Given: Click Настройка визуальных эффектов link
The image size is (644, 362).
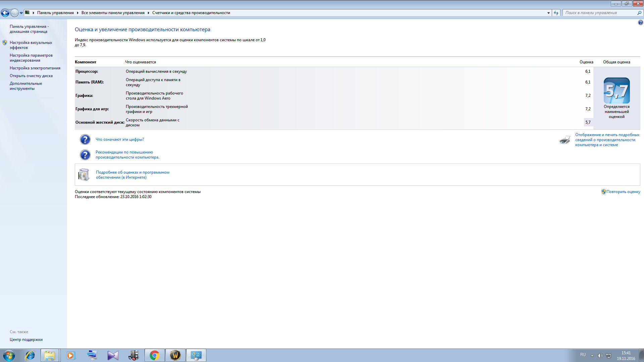Looking at the screenshot, I should [x=31, y=45].
